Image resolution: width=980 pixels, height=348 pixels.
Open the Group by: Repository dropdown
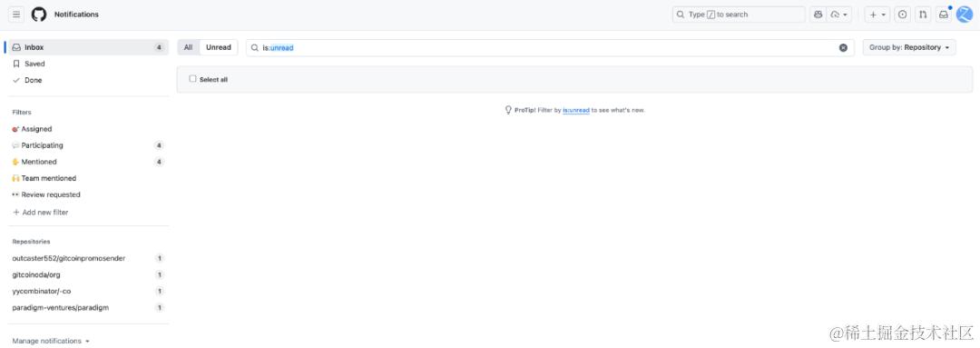[x=908, y=47]
